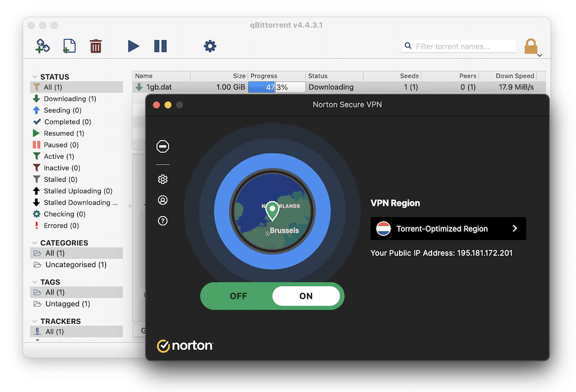Screen dimensions: 576x392
Task: Click the Norton logo at the bottom
Action: point(185,346)
